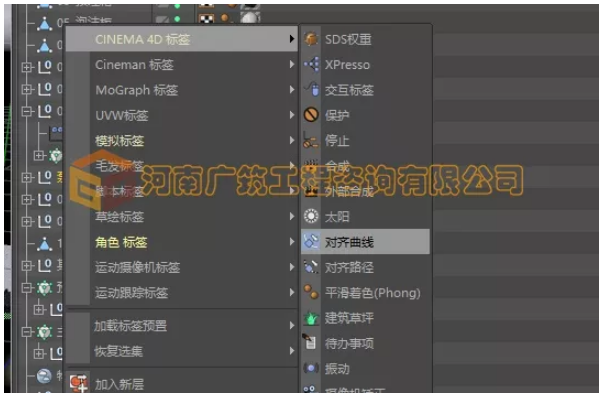
Task: Click the 建筑草坪 grass tag icon
Action: (311, 318)
